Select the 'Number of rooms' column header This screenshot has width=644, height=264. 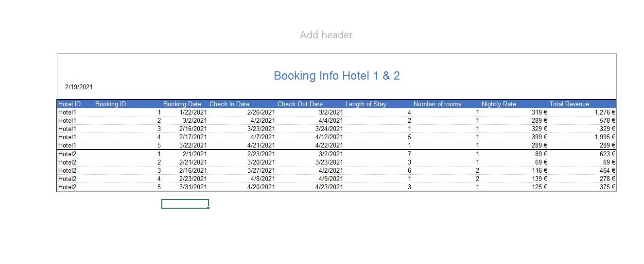437,104
